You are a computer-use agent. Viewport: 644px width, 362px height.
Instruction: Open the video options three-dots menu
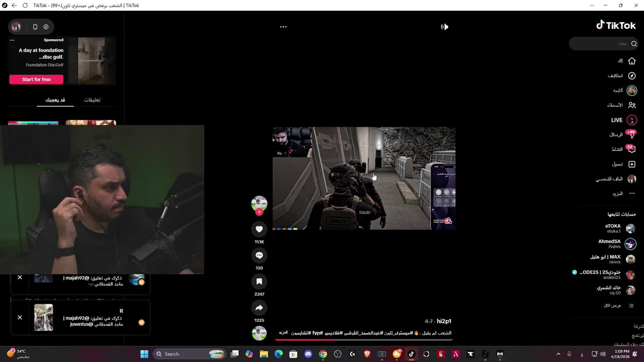pyautogui.click(x=283, y=27)
